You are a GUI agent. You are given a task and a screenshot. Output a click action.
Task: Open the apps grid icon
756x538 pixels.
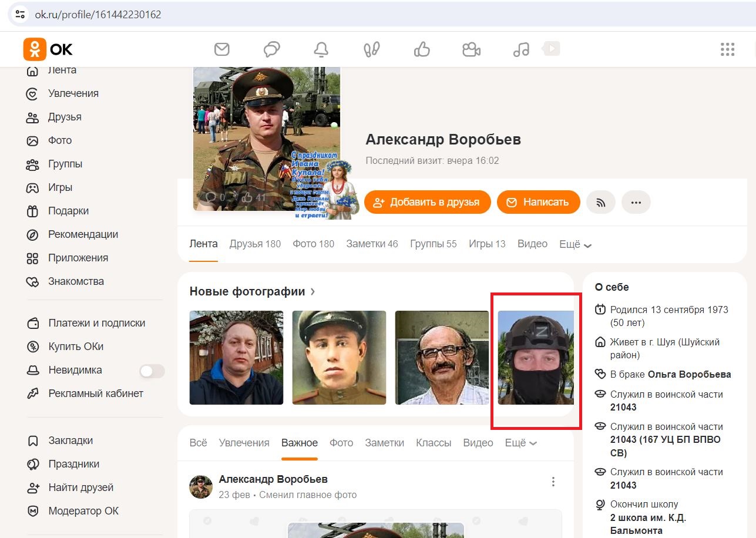(728, 49)
